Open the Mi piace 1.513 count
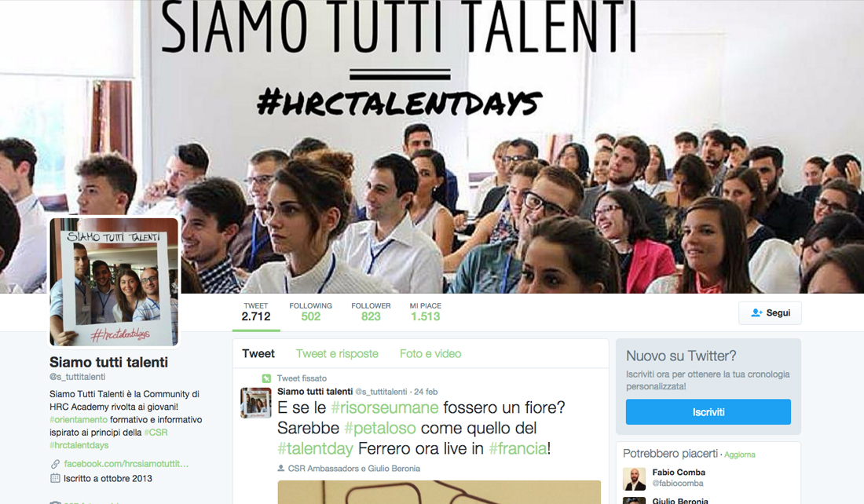 pyautogui.click(x=426, y=312)
